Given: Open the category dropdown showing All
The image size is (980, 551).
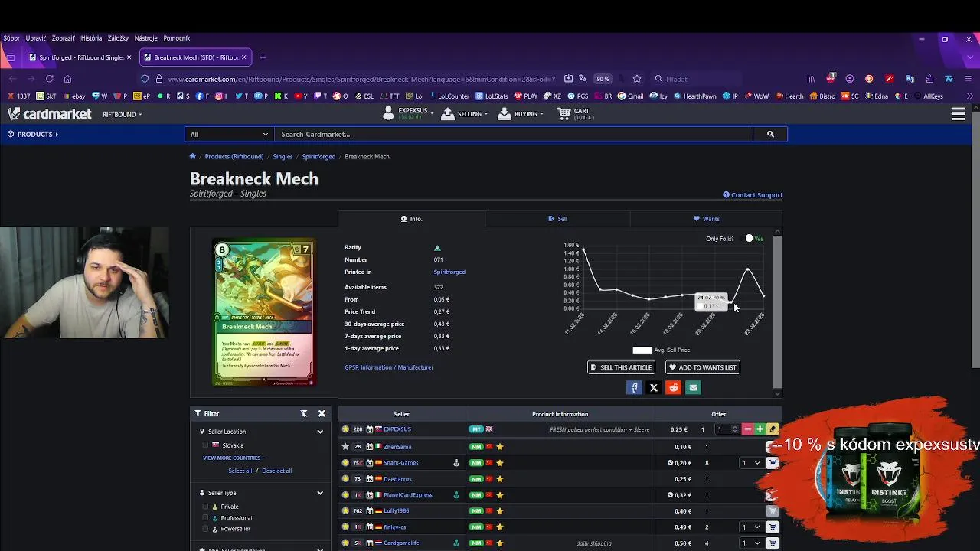Looking at the screenshot, I should tap(229, 134).
